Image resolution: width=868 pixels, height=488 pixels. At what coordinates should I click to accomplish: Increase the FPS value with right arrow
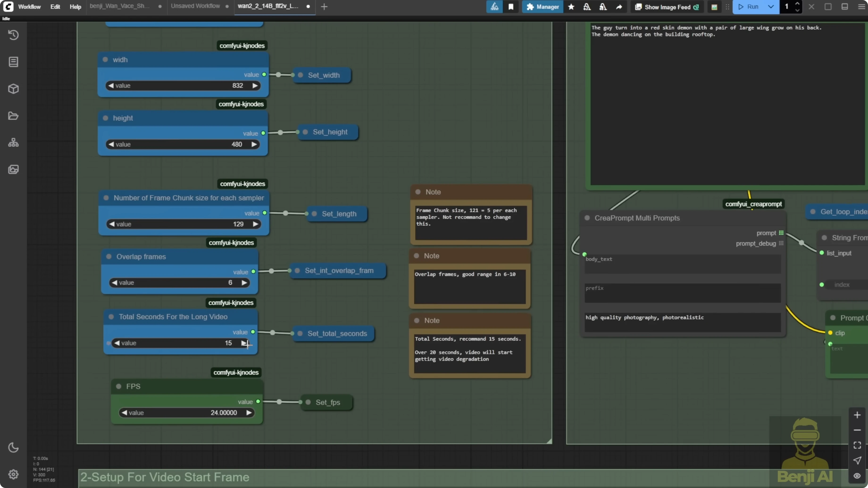coord(249,413)
